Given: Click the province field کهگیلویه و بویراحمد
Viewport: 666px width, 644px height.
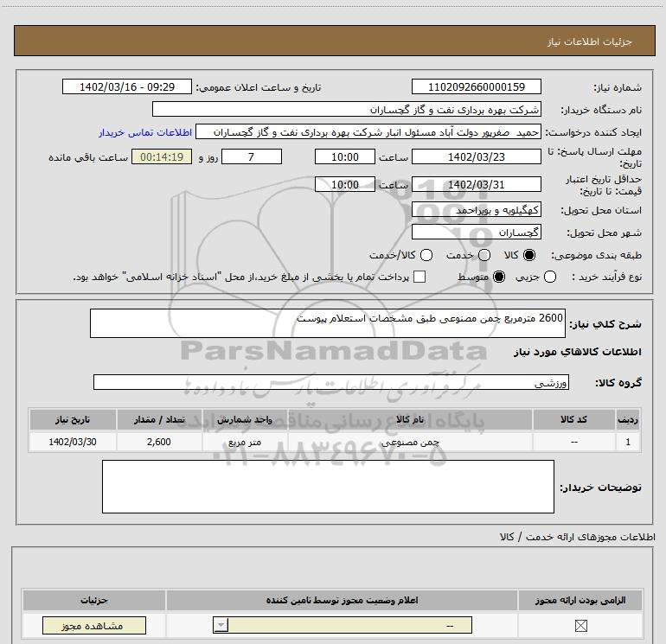Looking at the screenshot, I should pos(476,209).
